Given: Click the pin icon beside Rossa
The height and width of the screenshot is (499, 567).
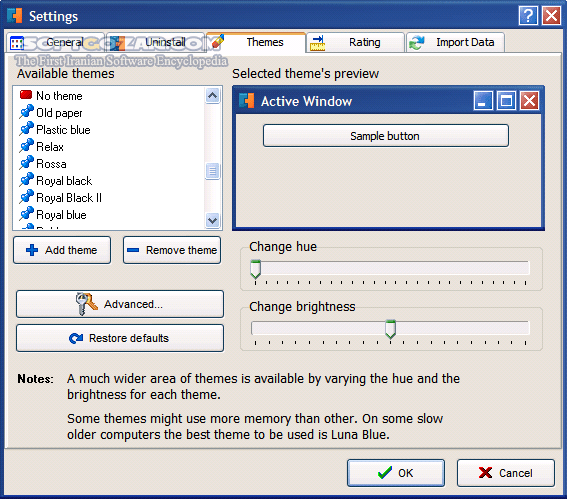Looking at the screenshot, I should (26, 163).
